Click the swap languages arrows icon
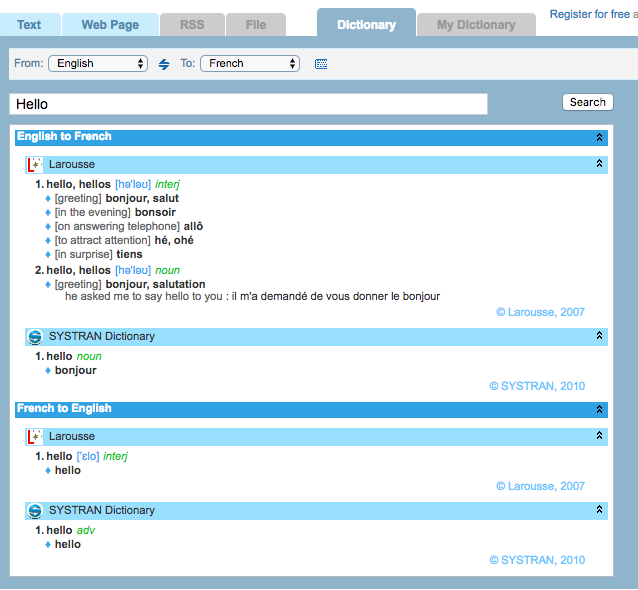The image size is (638, 590). click(164, 64)
